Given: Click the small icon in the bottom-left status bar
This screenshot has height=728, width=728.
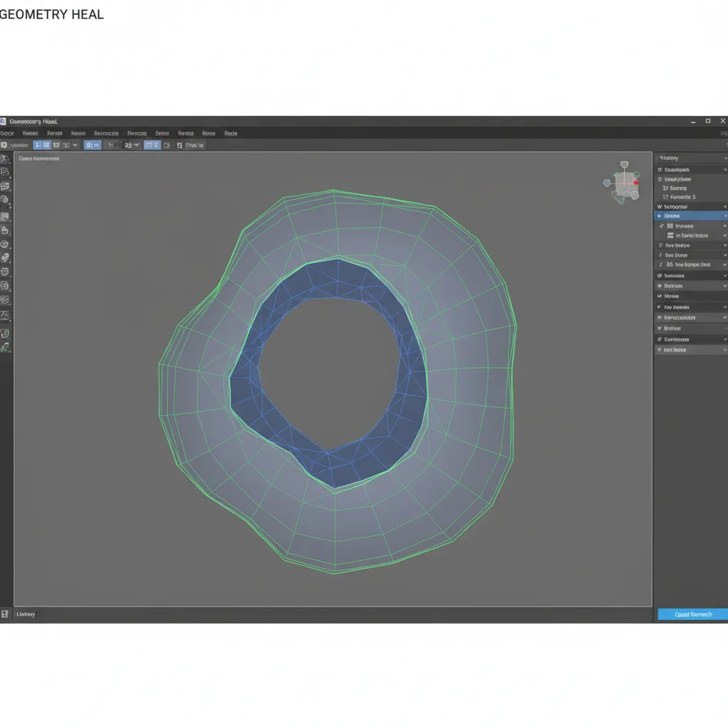Looking at the screenshot, I should coord(6,614).
